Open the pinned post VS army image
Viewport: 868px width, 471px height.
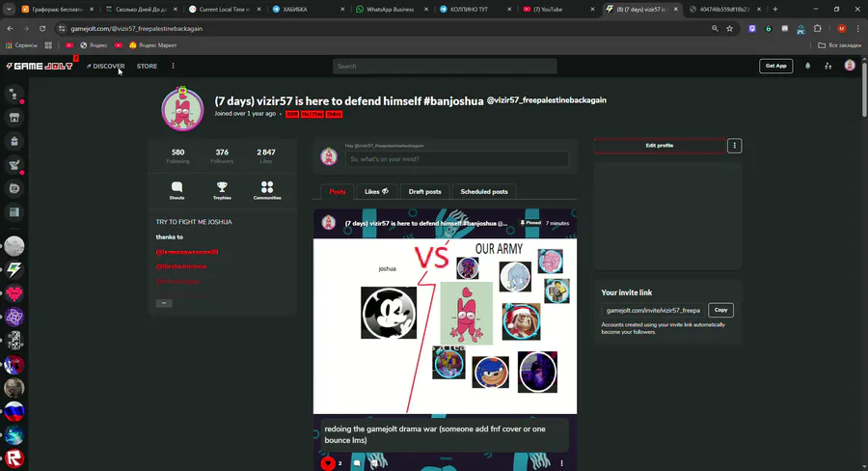(x=445, y=326)
